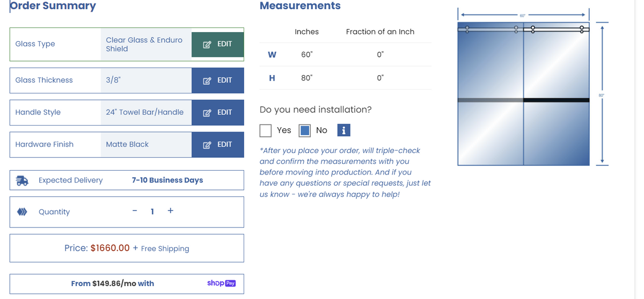
Task: Click the delivery truck icon
Action: (23, 180)
